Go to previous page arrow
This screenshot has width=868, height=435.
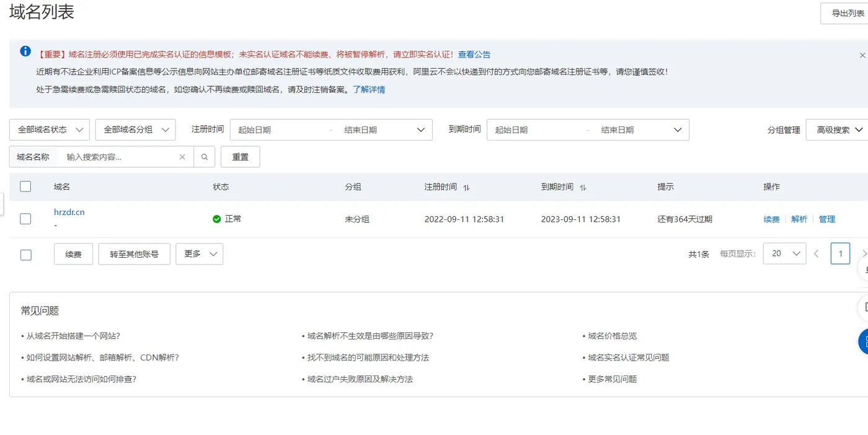(817, 253)
